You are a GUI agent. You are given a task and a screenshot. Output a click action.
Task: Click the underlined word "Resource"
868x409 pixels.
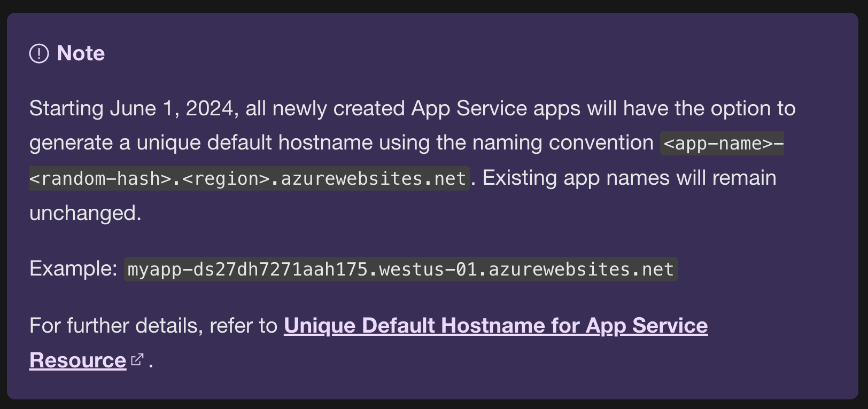point(77,360)
